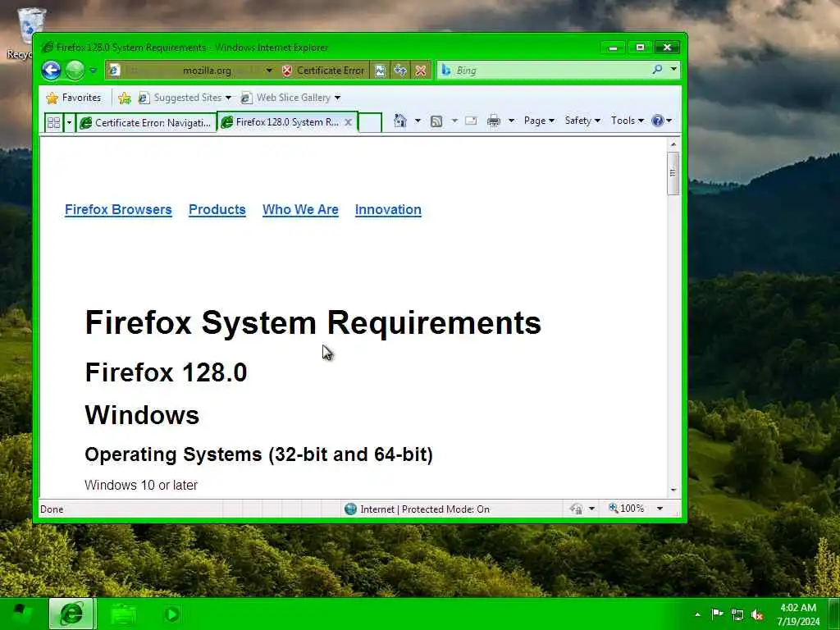The width and height of the screenshot is (840, 630).
Task: Click the Read Mail envelope icon
Action: tap(471, 121)
